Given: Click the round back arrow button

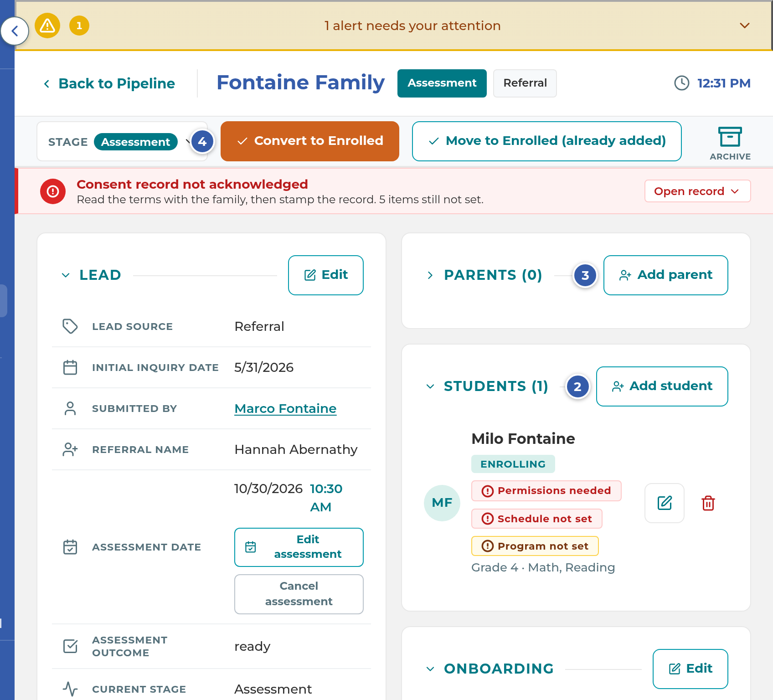Looking at the screenshot, I should [x=15, y=31].
